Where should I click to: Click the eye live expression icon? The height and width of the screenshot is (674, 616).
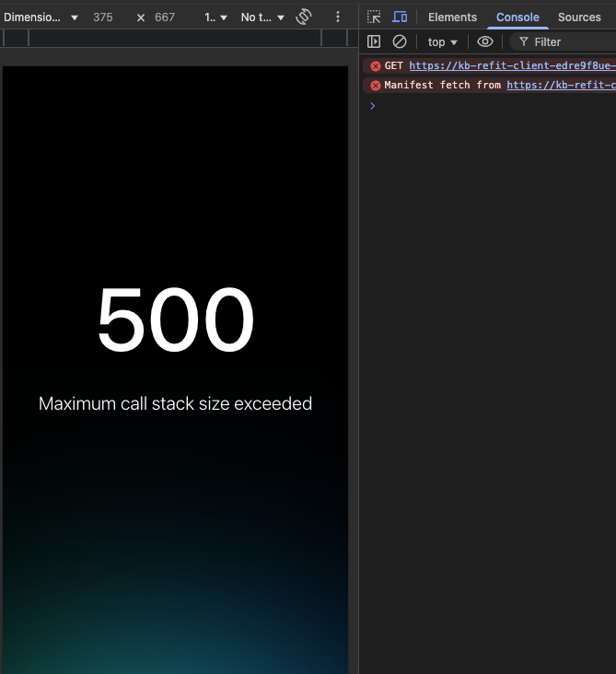(485, 41)
